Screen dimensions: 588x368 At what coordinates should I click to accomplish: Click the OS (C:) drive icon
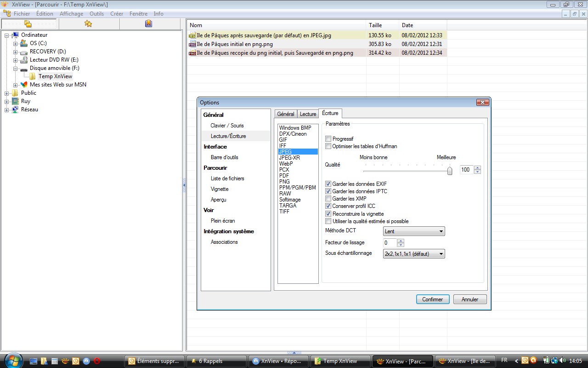(24, 43)
